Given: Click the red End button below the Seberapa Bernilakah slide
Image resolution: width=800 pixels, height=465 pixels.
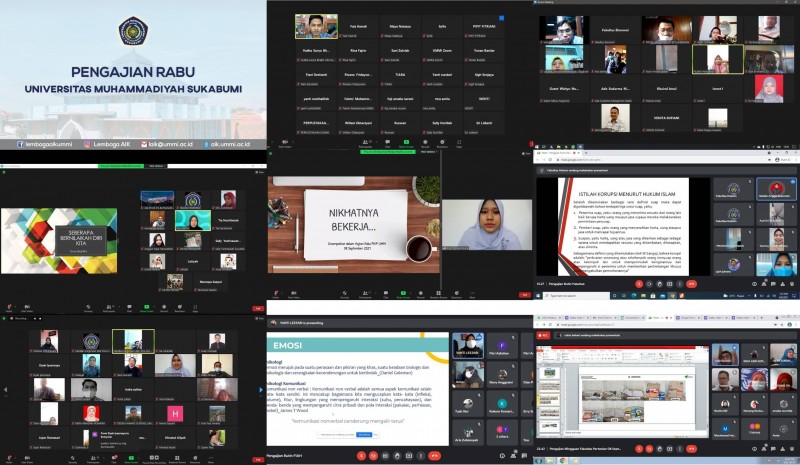Looking at the screenshot, I should point(258,308).
